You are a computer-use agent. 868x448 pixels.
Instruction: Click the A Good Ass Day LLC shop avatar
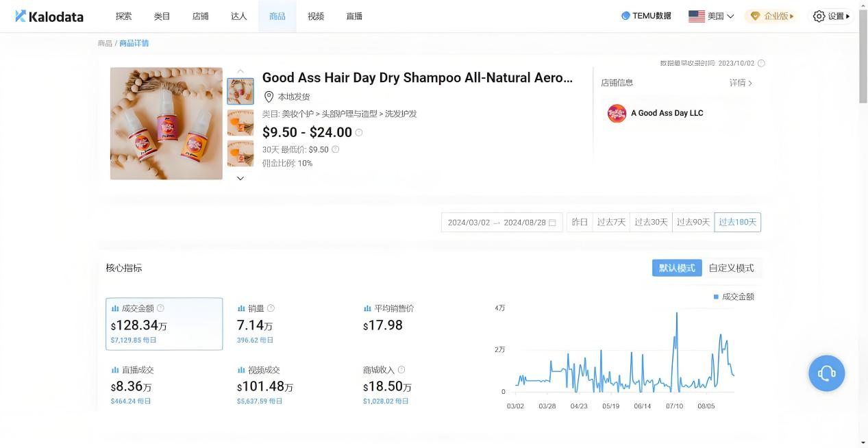617,114
